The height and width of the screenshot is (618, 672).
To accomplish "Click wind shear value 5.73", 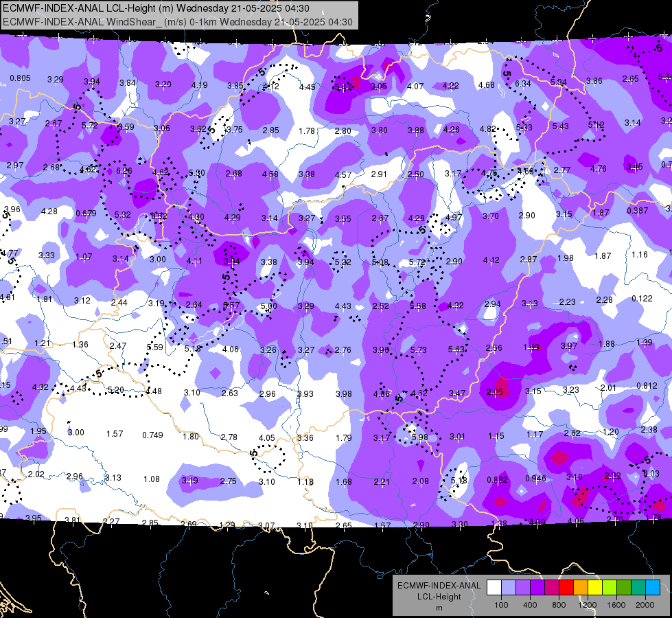I will point(418,350).
